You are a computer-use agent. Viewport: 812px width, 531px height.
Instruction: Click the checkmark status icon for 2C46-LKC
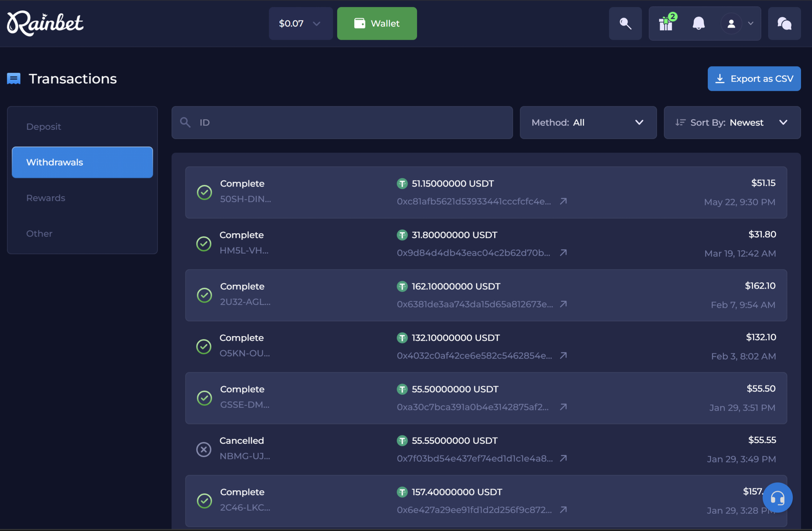point(205,501)
